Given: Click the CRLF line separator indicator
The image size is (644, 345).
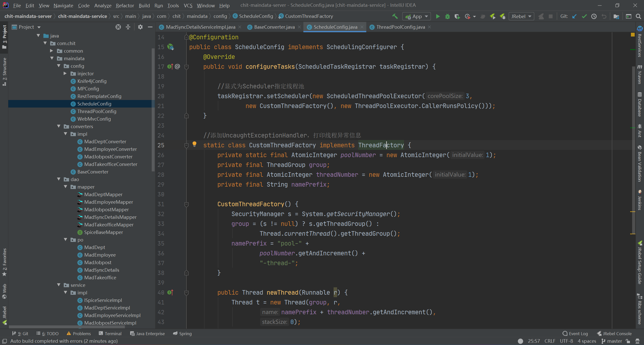Looking at the screenshot, I should coord(550,341).
